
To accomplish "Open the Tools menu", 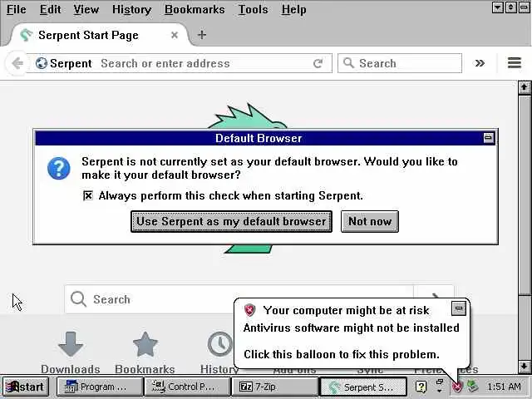I will point(253,9).
